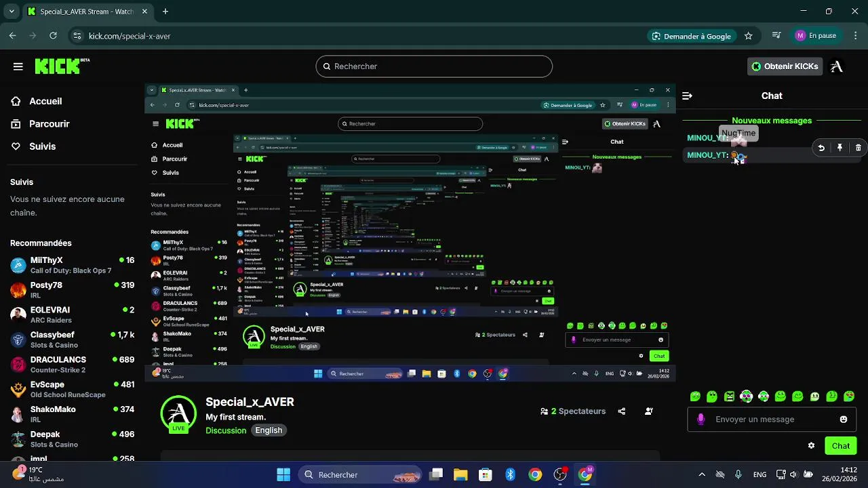Reply to the highlighted MINOU_YT message

(x=821, y=148)
